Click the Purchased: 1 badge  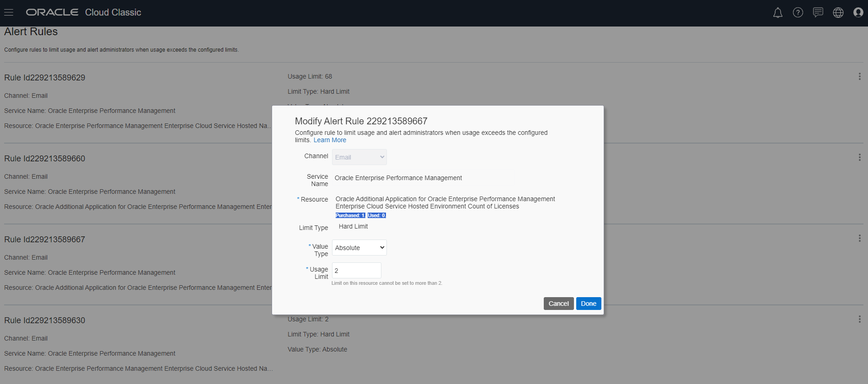coord(350,215)
